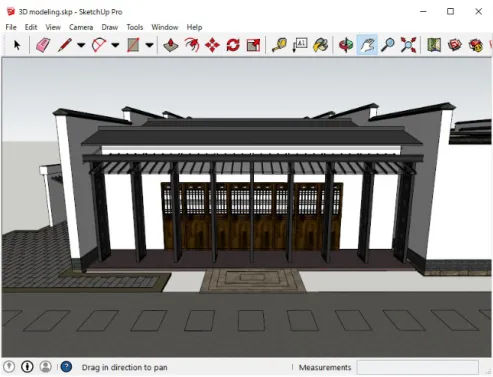Select the Arc tool
This screenshot has height=377, width=493.
99,45
